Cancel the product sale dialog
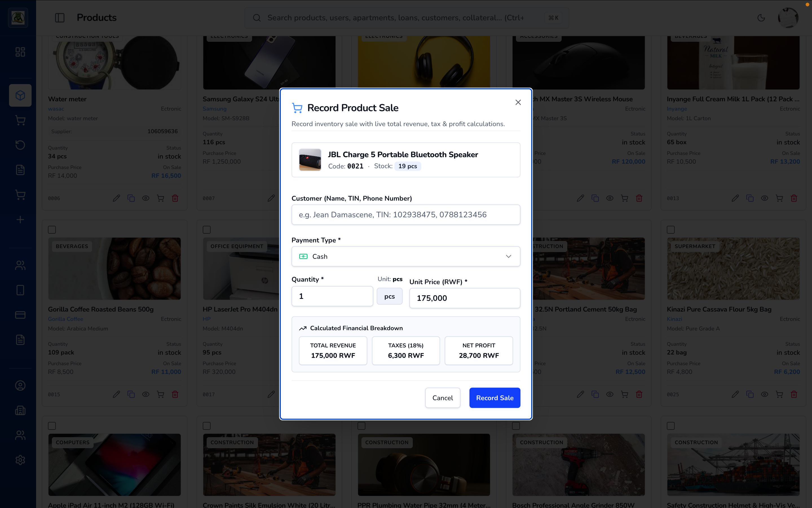This screenshot has height=508, width=812. pyautogui.click(x=443, y=398)
